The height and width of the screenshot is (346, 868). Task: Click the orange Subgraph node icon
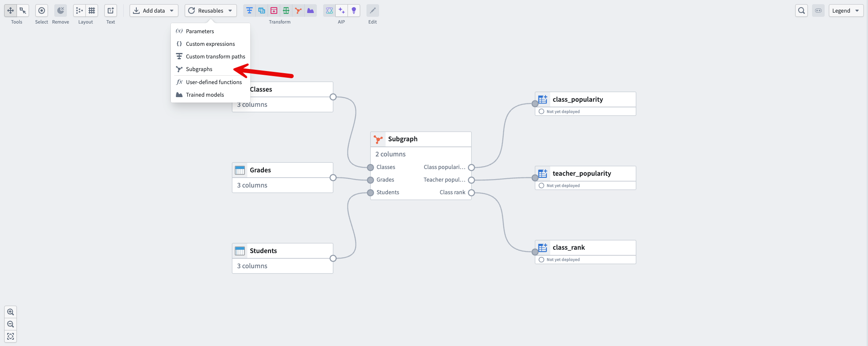point(378,139)
